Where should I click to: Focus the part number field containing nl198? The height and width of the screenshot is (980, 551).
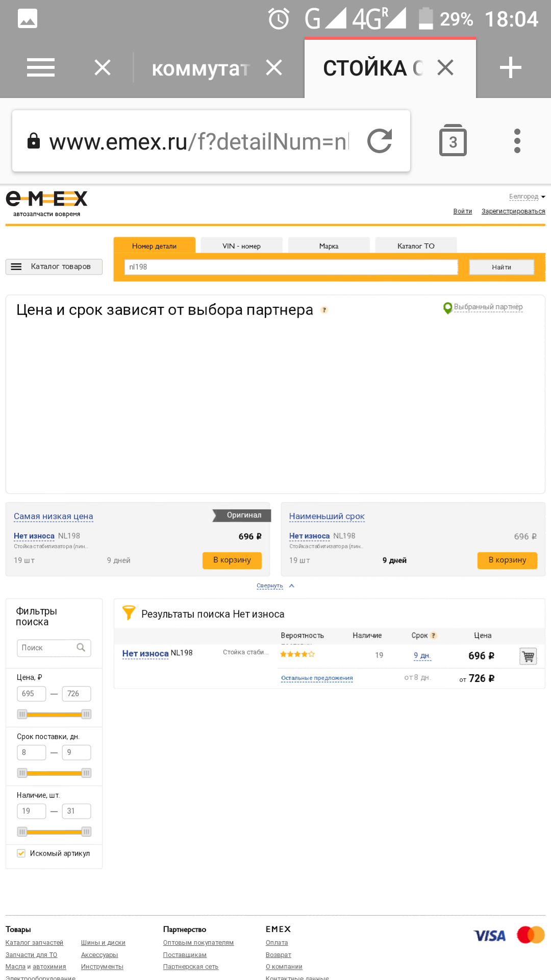291,267
